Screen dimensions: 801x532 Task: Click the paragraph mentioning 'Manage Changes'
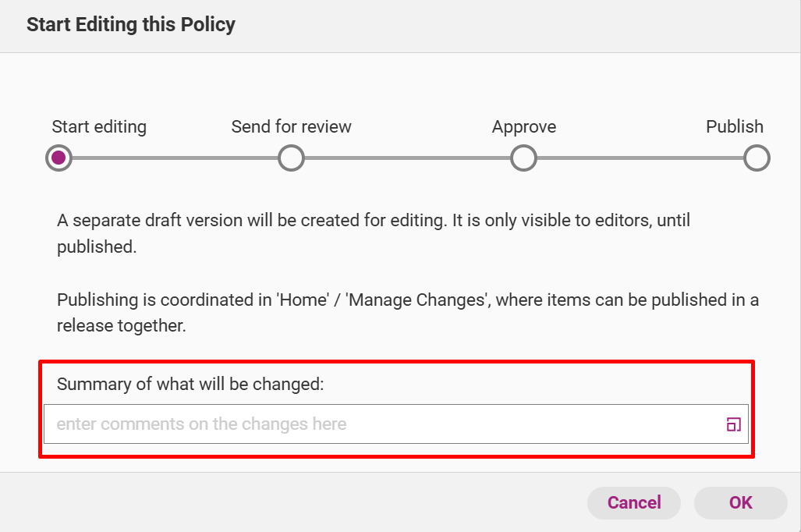pyautogui.click(x=408, y=312)
